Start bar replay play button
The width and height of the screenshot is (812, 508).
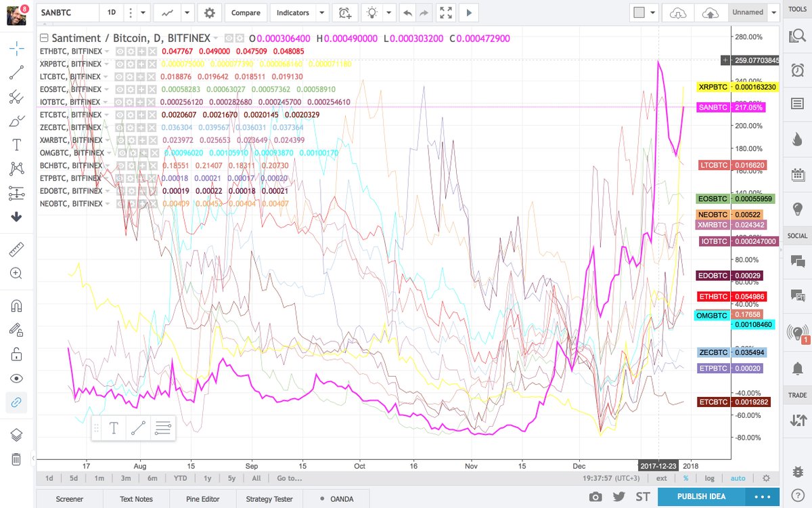(470, 12)
